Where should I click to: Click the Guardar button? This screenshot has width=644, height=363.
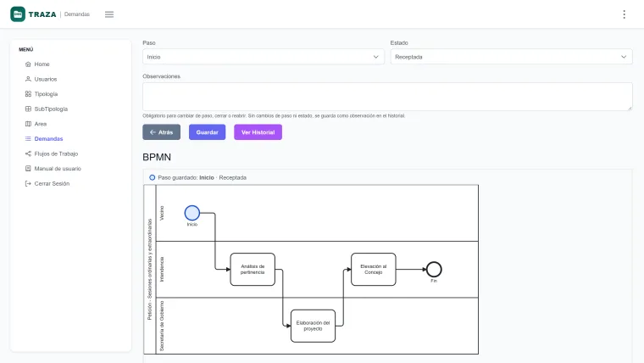click(x=207, y=132)
